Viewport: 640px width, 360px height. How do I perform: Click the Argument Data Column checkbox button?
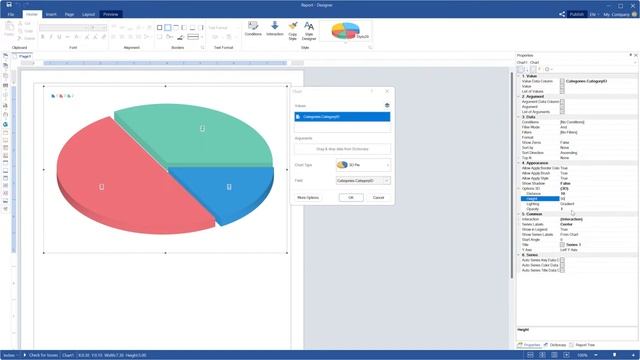pyautogui.click(x=562, y=102)
